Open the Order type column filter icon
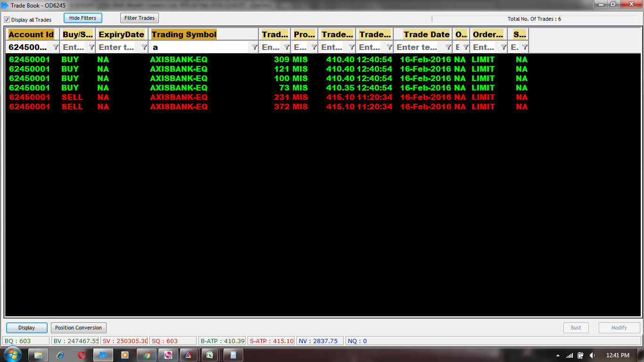 click(504, 47)
